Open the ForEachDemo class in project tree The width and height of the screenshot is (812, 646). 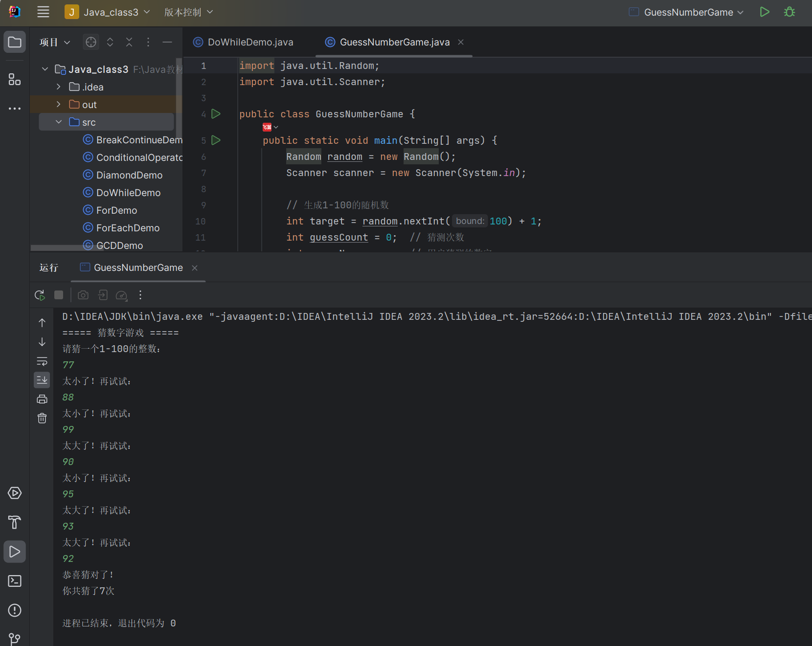(128, 228)
